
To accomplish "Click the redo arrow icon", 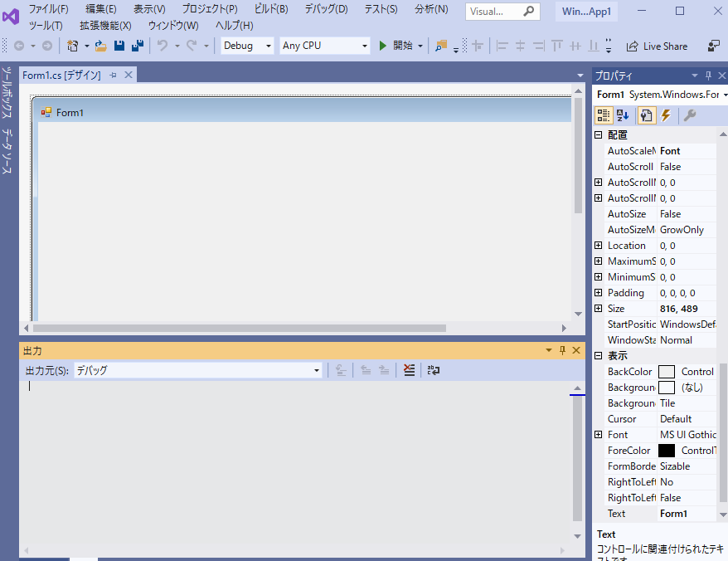I will (192, 46).
